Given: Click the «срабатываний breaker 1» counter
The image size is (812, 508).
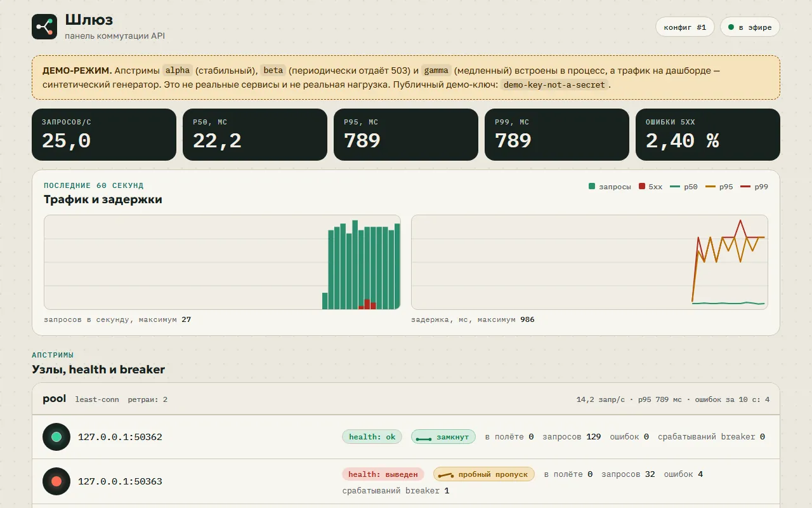Looking at the screenshot, I should pos(396,491).
